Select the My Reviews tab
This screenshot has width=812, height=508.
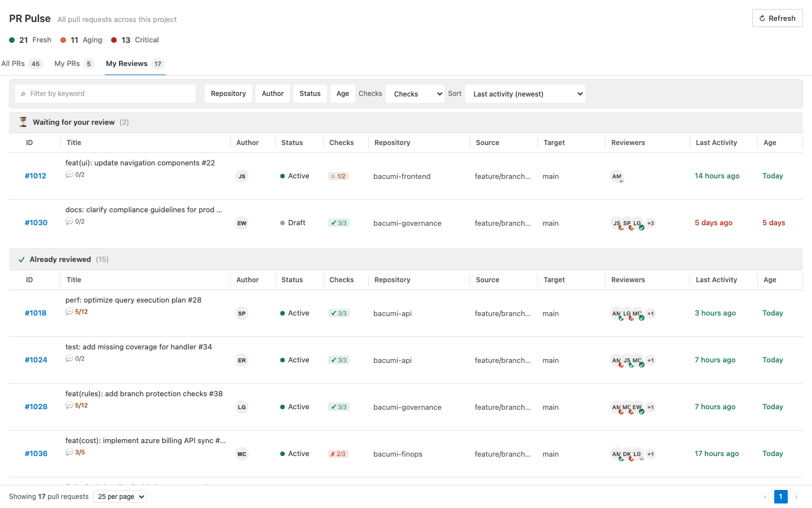click(135, 64)
